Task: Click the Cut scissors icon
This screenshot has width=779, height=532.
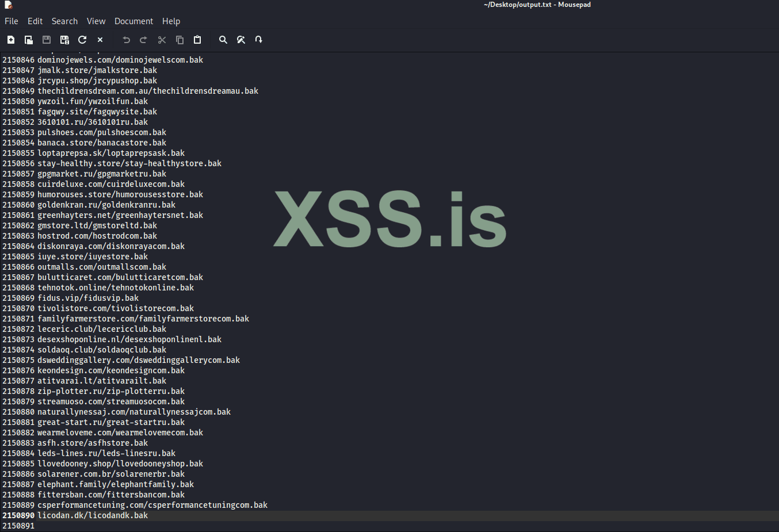Action: [x=162, y=40]
